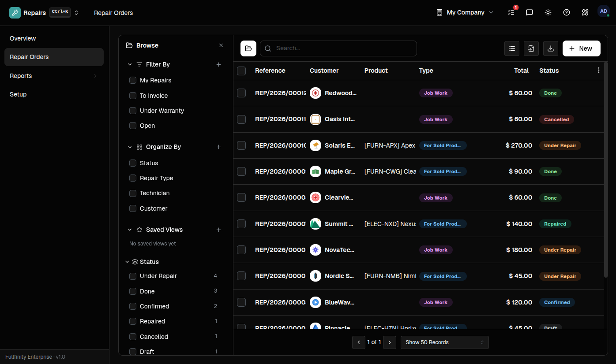The image size is (616, 364).
Task: Click the Summit customer avatar
Action: (x=316, y=224)
